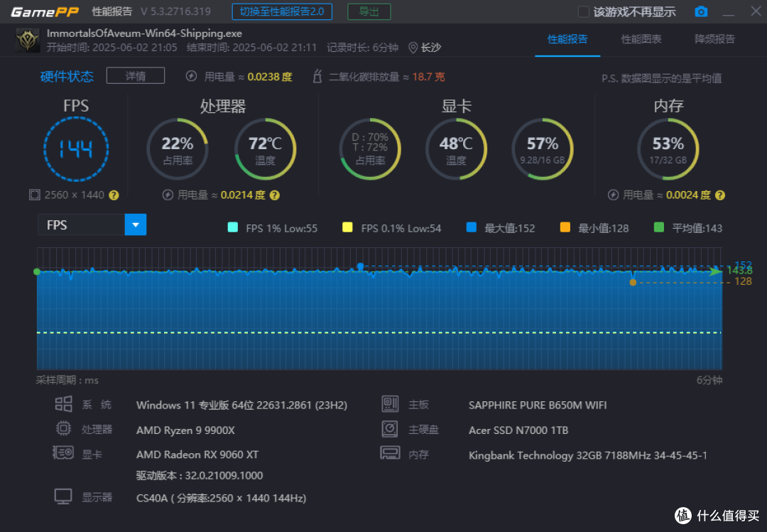Click the Windows system icon beside 系统

[64, 404]
